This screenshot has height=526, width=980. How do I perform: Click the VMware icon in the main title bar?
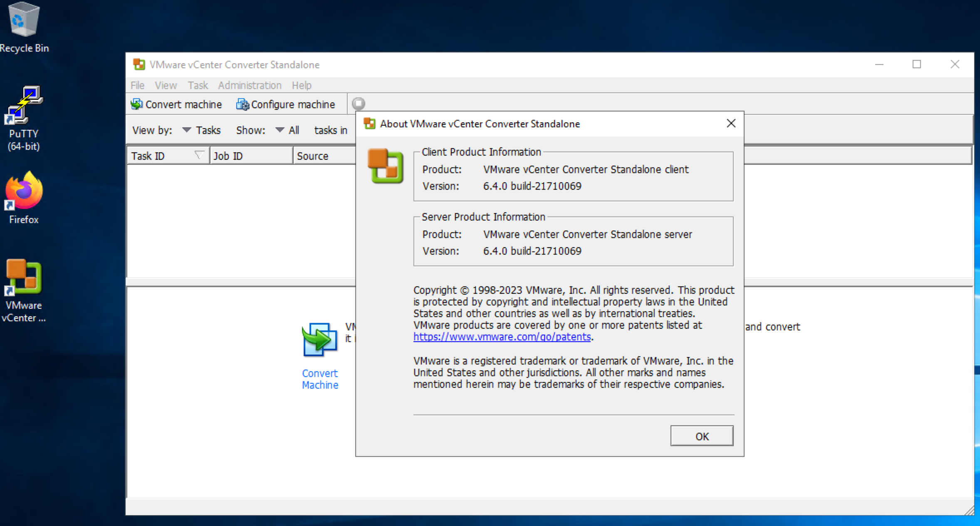pyautogui.click(x=139, y=64)
